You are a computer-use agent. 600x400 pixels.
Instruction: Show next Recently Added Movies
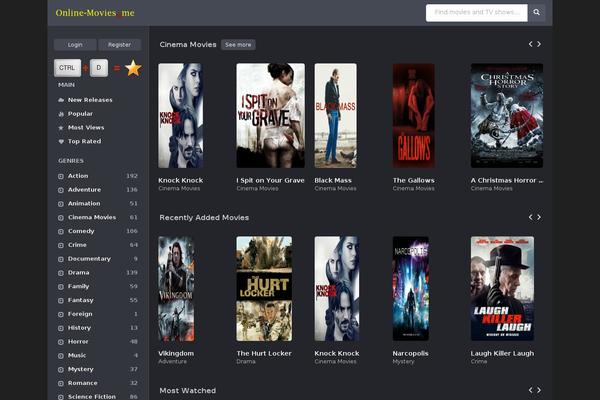pos(539,217)
